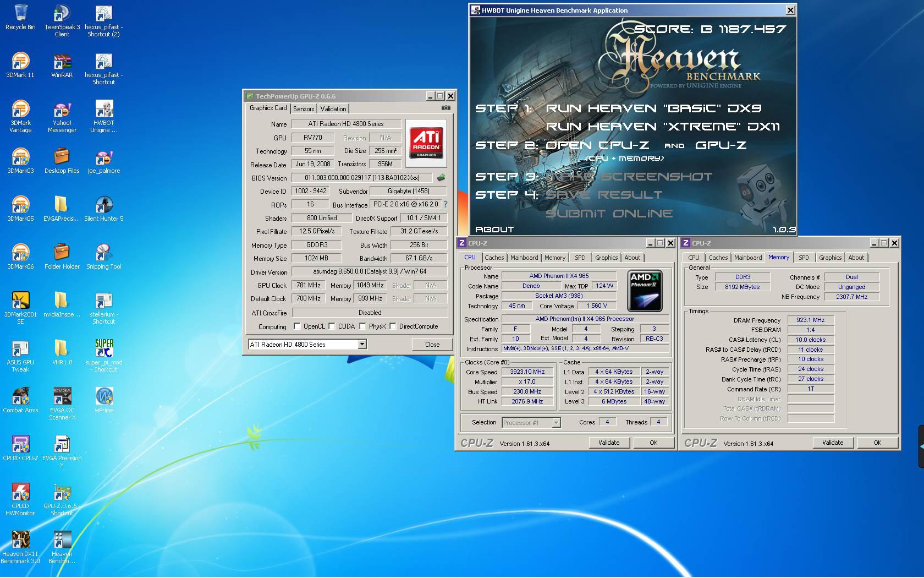The height and width of the screenshot is (578, 924).
Task: Toggle CUDA checkbox in GPU-Z
Action: coord(332,326)
